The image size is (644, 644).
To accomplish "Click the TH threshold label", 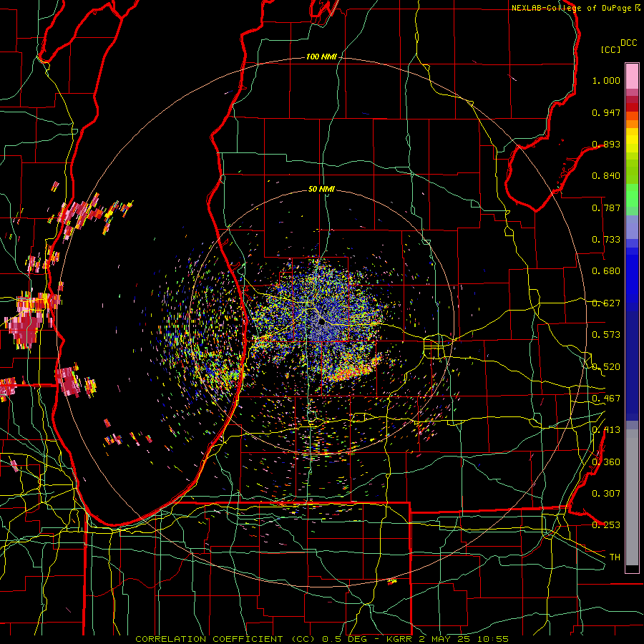I will point(615,557).
